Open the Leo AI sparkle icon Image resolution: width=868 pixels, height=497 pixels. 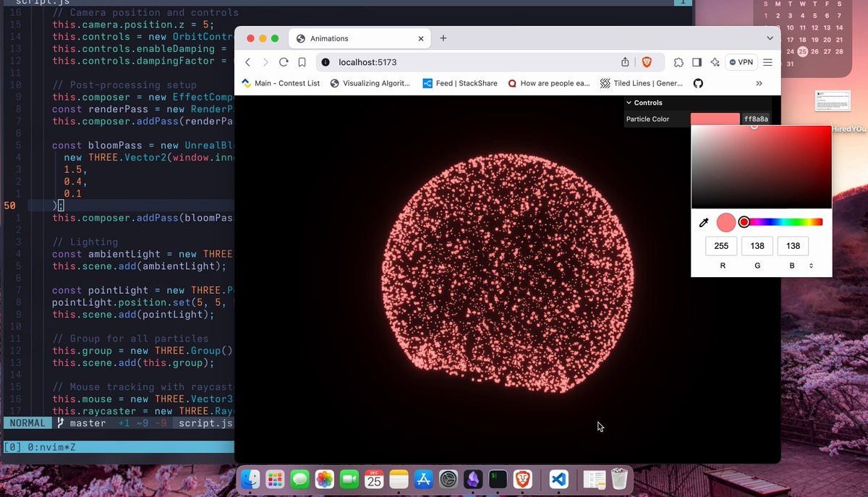(x=715, y=62)
